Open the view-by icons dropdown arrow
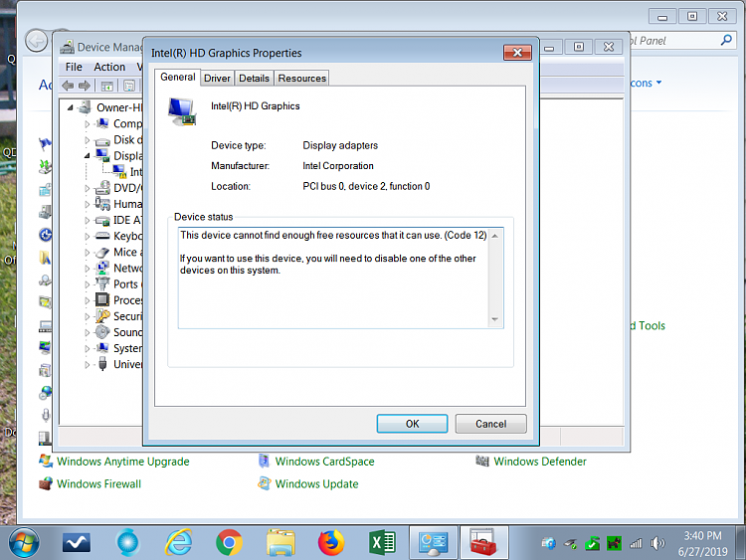Screen dimensions: 746x560 click(x=658, y=83)
